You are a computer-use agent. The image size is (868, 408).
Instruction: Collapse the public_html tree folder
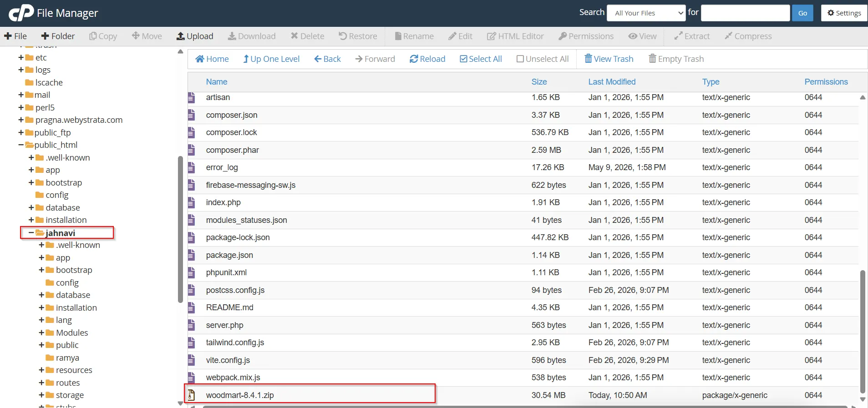21,145
